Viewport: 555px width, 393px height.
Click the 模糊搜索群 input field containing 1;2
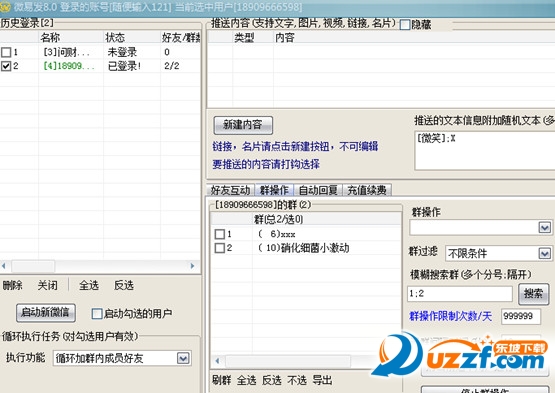[x=460, y=294]
